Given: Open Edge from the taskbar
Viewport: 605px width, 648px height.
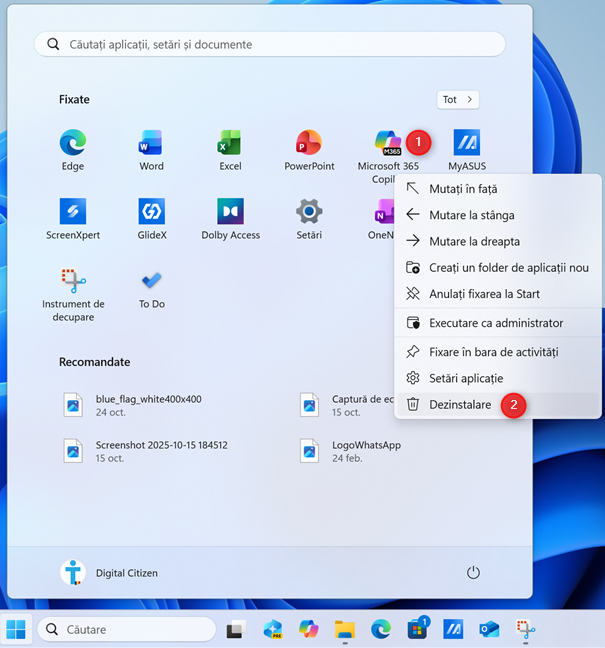Looking at the screenshot, I should pos(381,629).
